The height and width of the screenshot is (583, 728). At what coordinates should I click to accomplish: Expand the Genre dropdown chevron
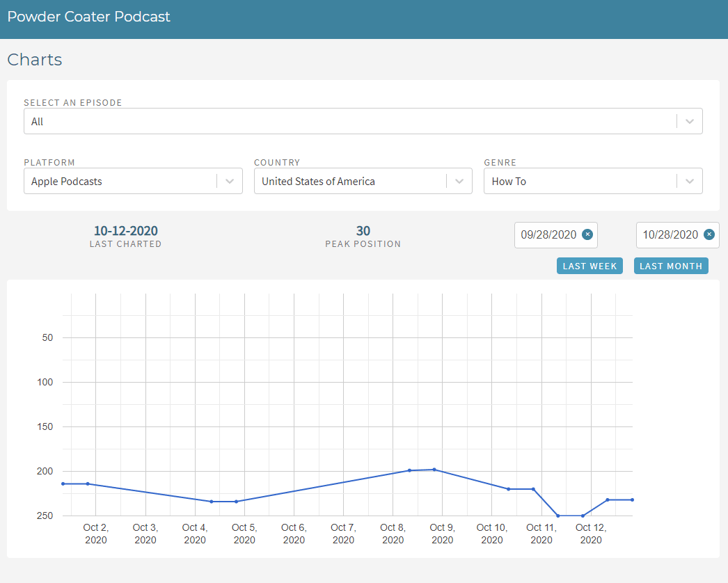click(x=690, y=181)
